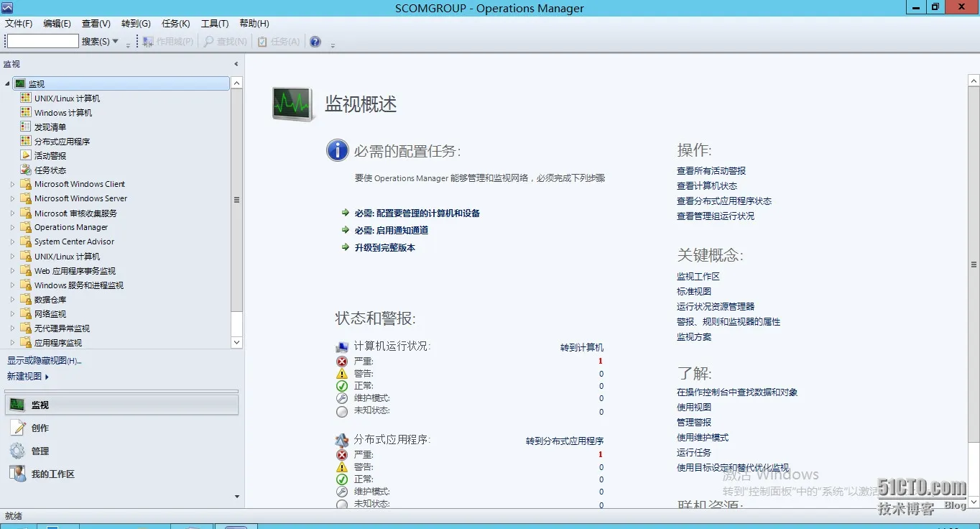Expand the Microsoft Windows Server tree node
Image resolution: width=980 pixels, height=529 pixels.
12,198
